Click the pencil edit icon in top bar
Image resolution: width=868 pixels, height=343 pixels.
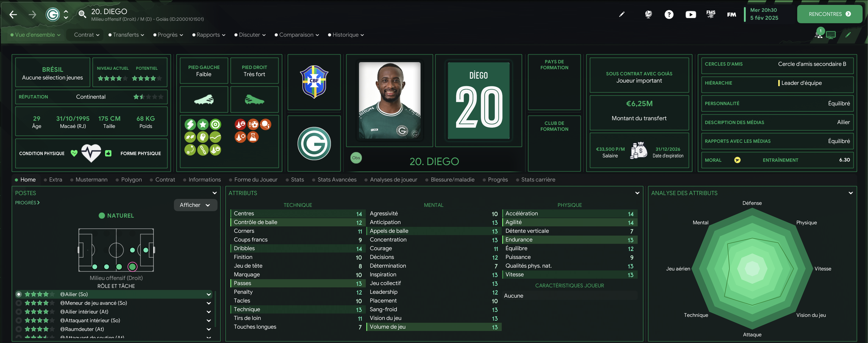pyautogui.click(x=622, y=14)
